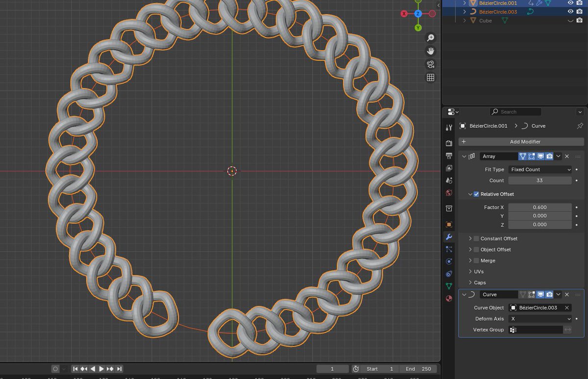Open the Tool properties tab
This screenshot has width=588, height=379.
[x=449, y=127]
